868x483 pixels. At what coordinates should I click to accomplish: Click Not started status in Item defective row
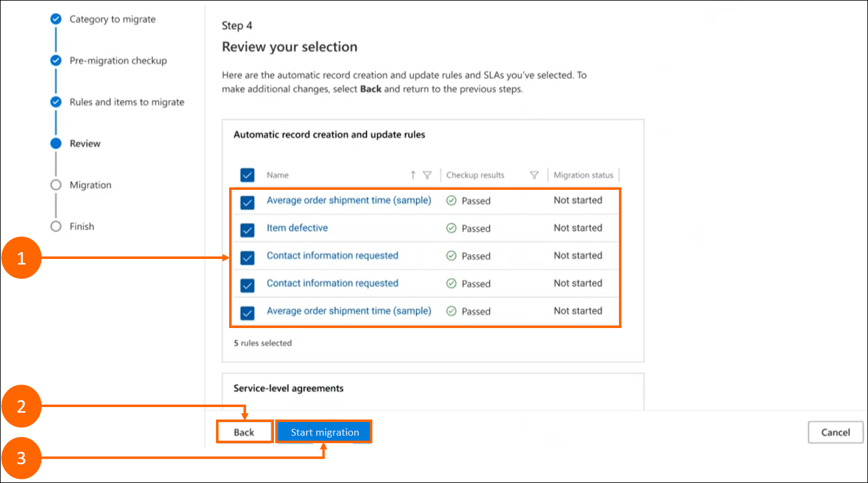578,228
